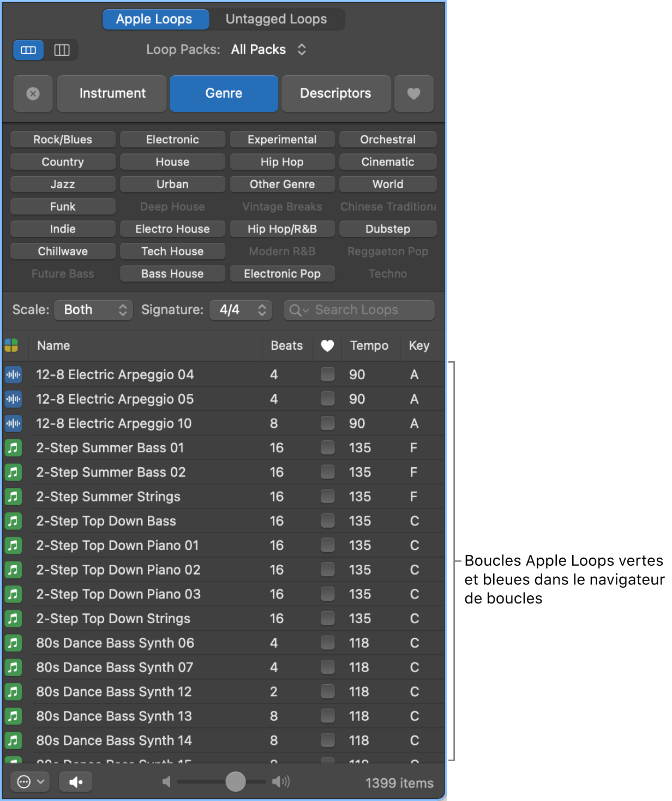Filter by Tech House genre

(172, 252)
